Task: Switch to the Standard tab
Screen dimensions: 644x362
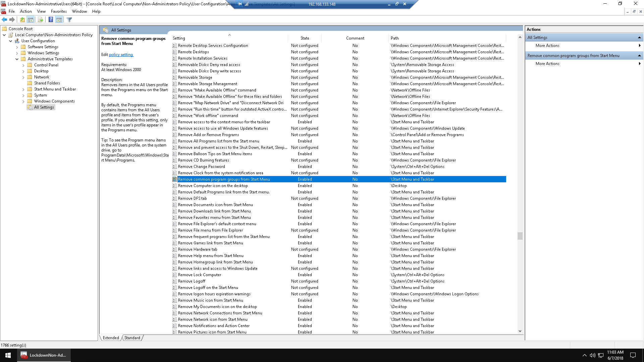Action: click(132, 338)
